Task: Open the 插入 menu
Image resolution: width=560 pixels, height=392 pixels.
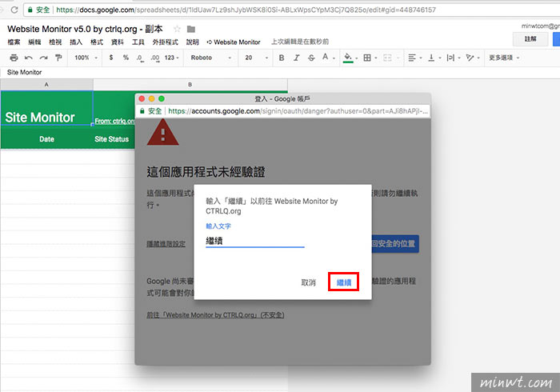Action: [76, 42]
